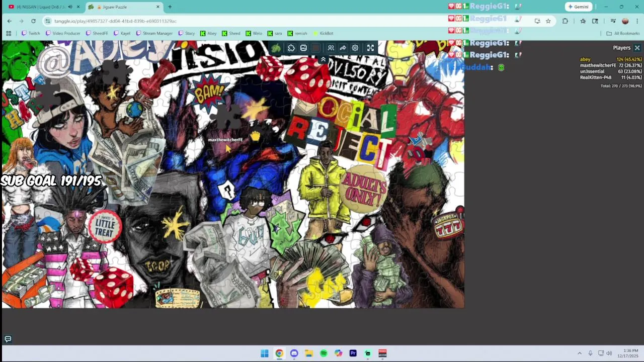
Task: Open the chat bubble icon
Action: [8, 339]
